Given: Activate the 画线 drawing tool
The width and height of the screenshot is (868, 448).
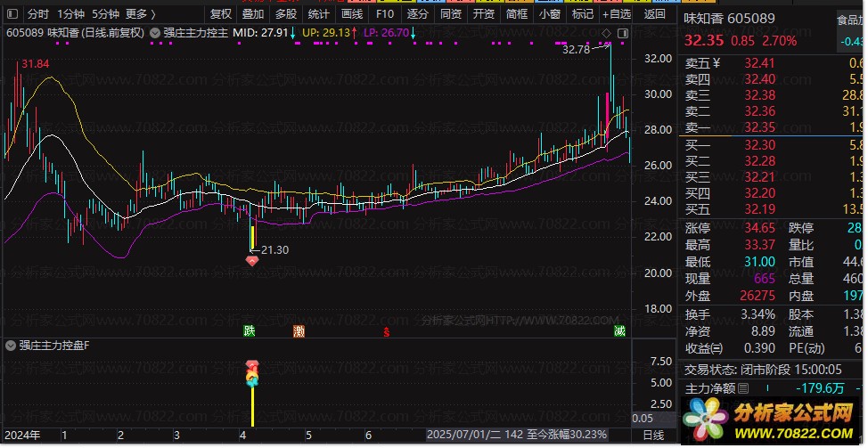Looking at the screenshot, I should (x=352, y=14).
